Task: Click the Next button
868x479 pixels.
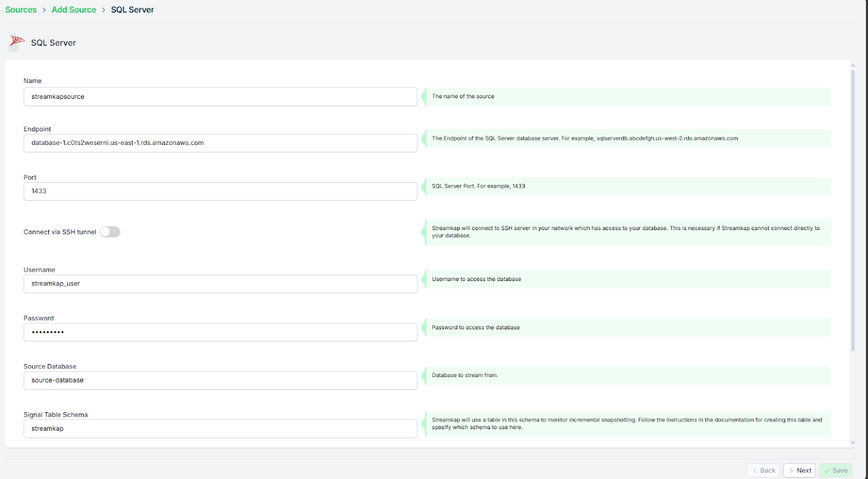Action: click(x=799, y=470)
